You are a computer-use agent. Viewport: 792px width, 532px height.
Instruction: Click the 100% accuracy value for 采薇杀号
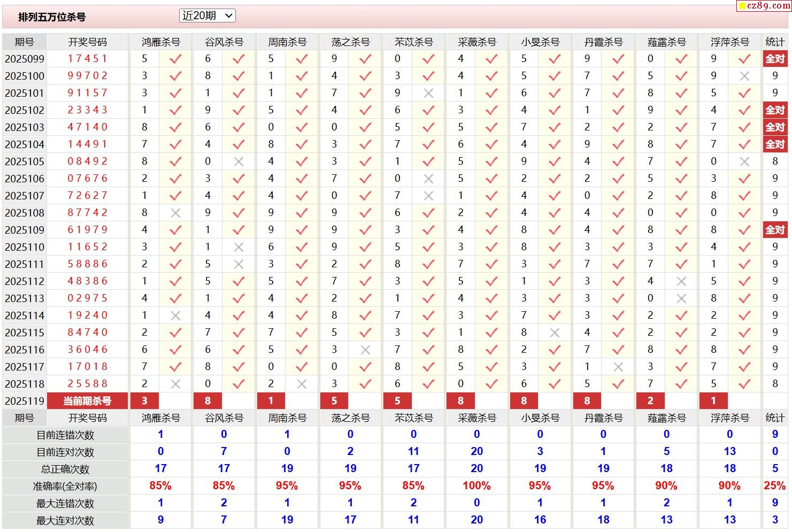click(x=476, y=486)
